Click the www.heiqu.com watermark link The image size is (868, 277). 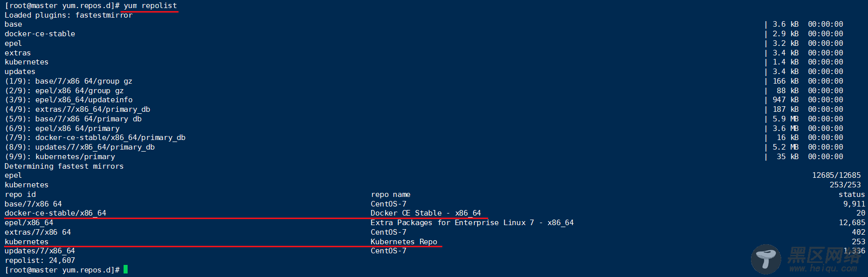[823, 269]
